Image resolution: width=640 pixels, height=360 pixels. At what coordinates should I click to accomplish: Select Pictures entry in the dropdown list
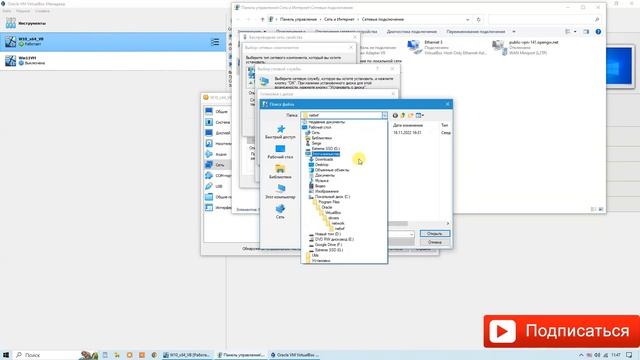(x=327, y=191)
